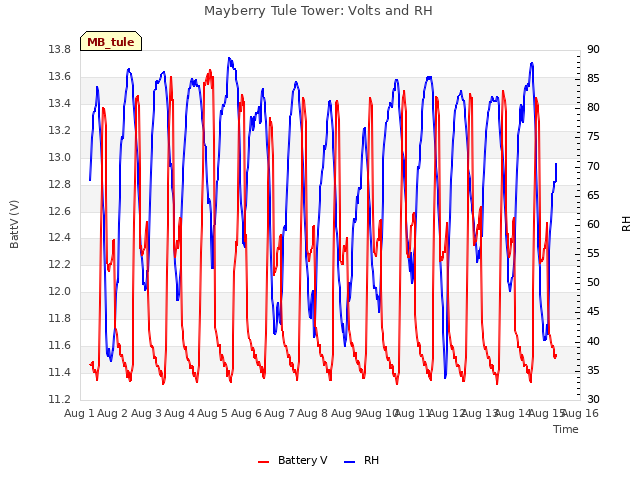Click the Aug 8 date label

click(x=312, y=413)
